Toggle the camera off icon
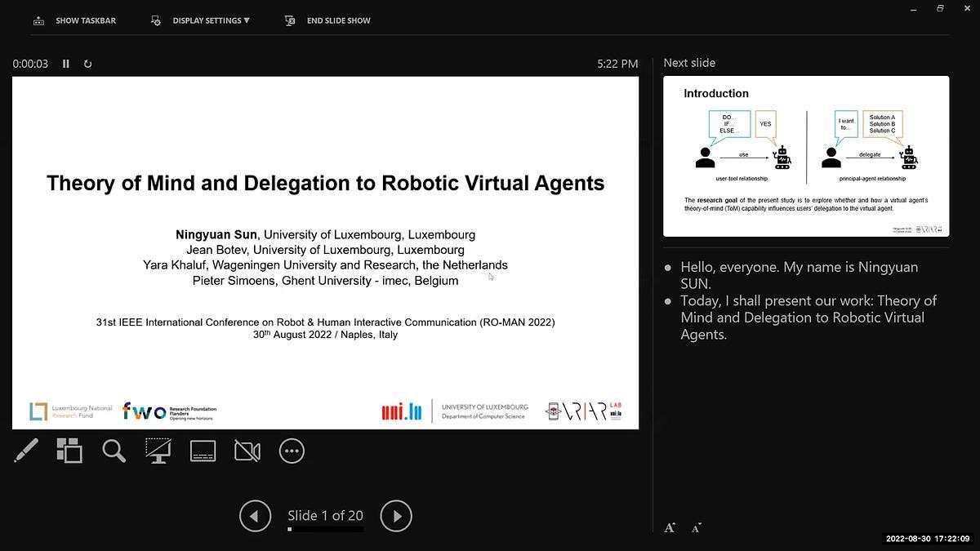The width and height of the screenshot is (980, 551). point(247,451)
